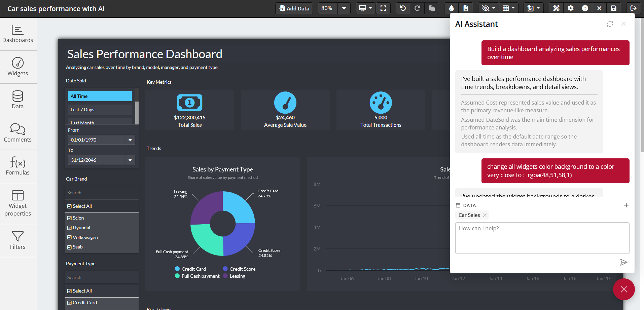Close the AI Assistant panel
This screenshot has height=310, width=644.
pyautogui.click(x=623, y=24)
